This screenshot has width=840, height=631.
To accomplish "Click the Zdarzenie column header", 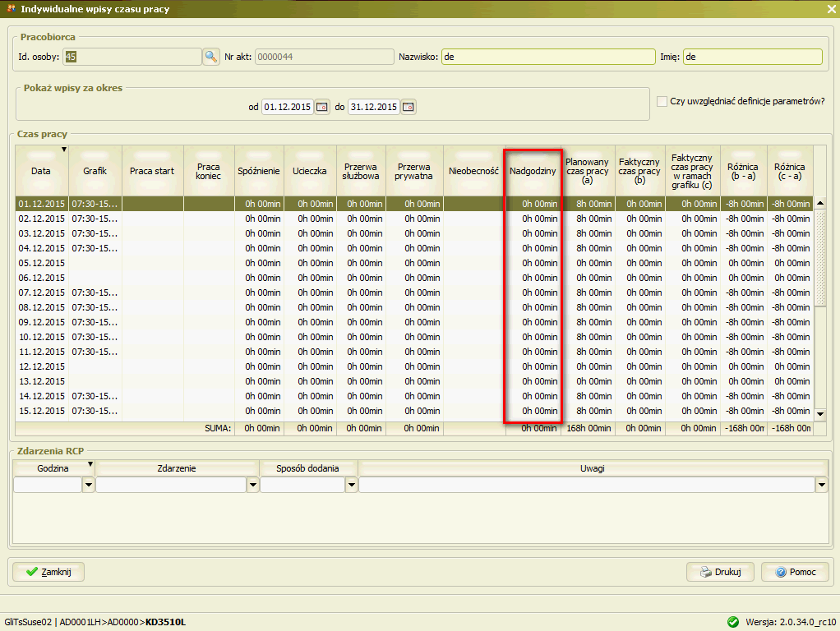I will (177, 468).
